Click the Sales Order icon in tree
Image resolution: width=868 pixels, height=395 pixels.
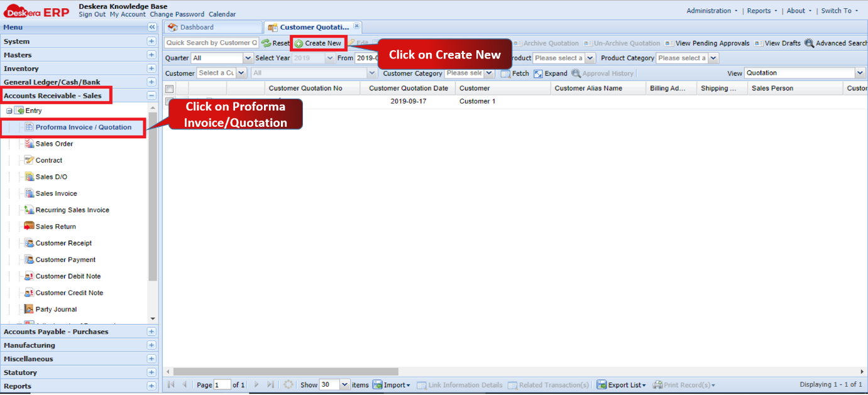[x=29, y=144]
